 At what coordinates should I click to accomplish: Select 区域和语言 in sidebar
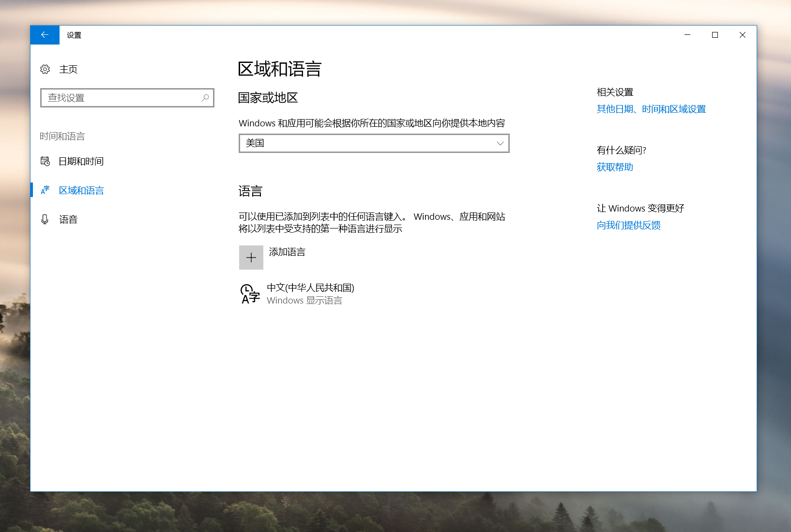[81, 190]
